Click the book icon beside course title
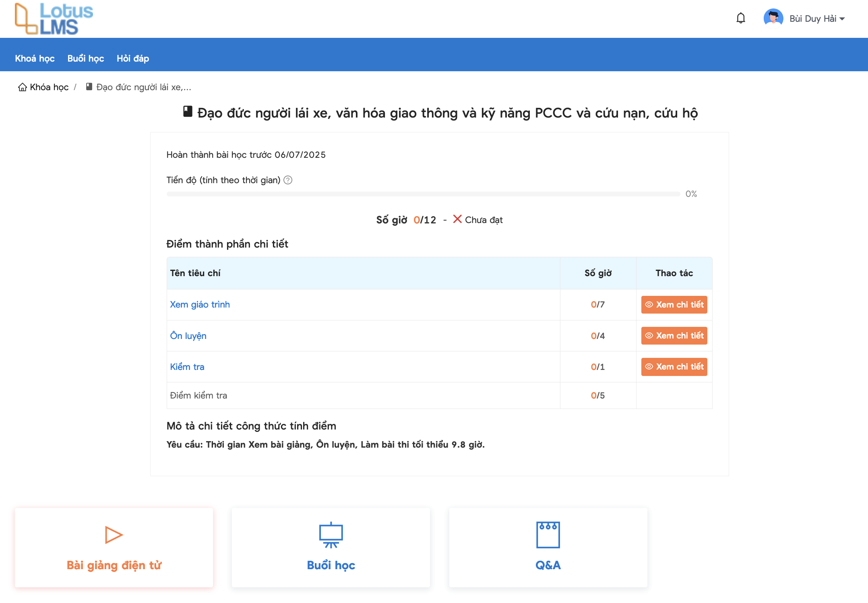Screen dimensions: 868x603 click(188, 112)
